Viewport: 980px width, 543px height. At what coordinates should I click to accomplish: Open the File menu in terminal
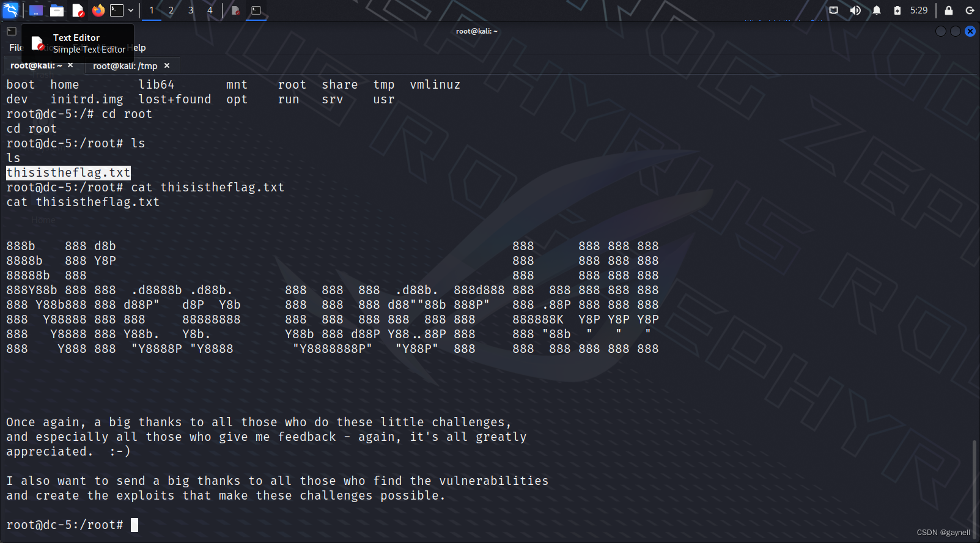(x=15, y=48)
